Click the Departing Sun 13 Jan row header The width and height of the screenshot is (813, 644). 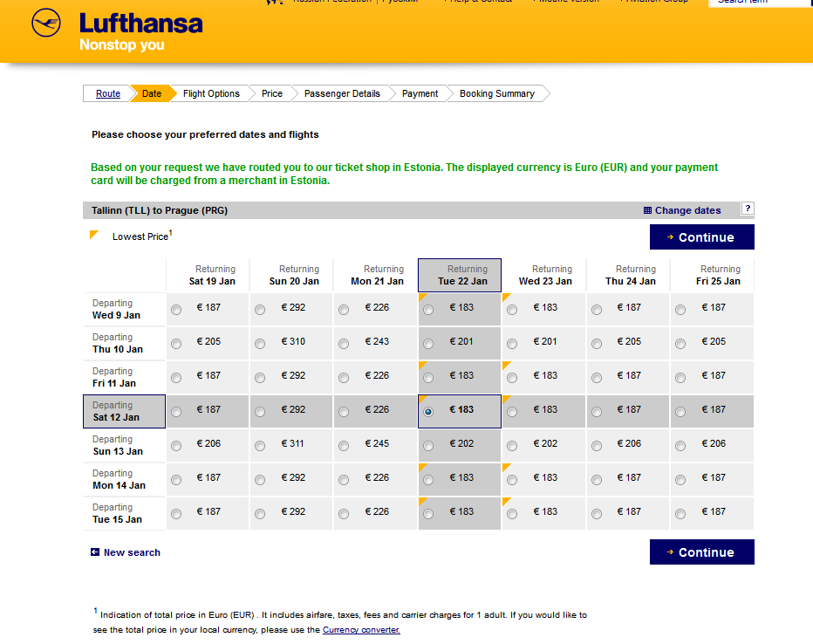coord(125,446)
